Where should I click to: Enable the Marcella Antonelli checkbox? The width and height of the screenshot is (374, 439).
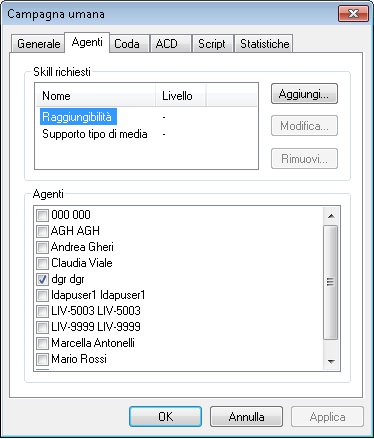click(42, 343)
